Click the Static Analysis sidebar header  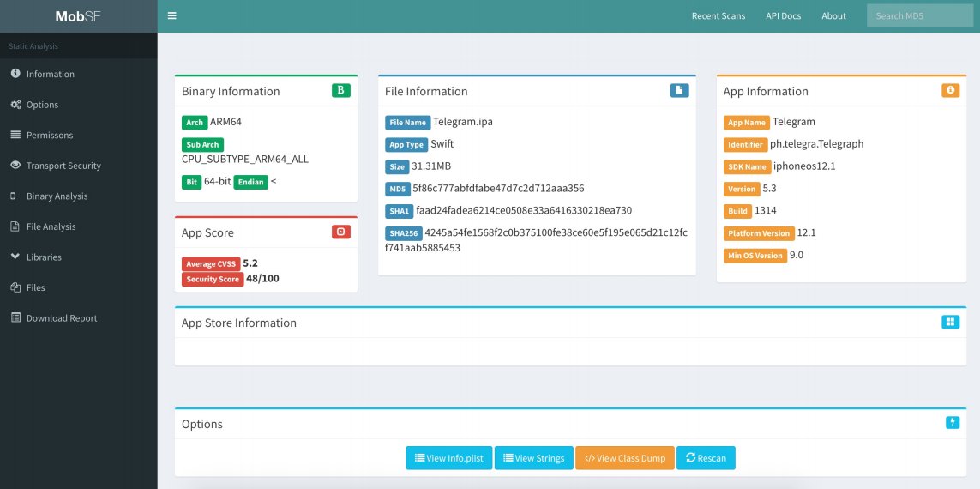[x=33, y=45]
